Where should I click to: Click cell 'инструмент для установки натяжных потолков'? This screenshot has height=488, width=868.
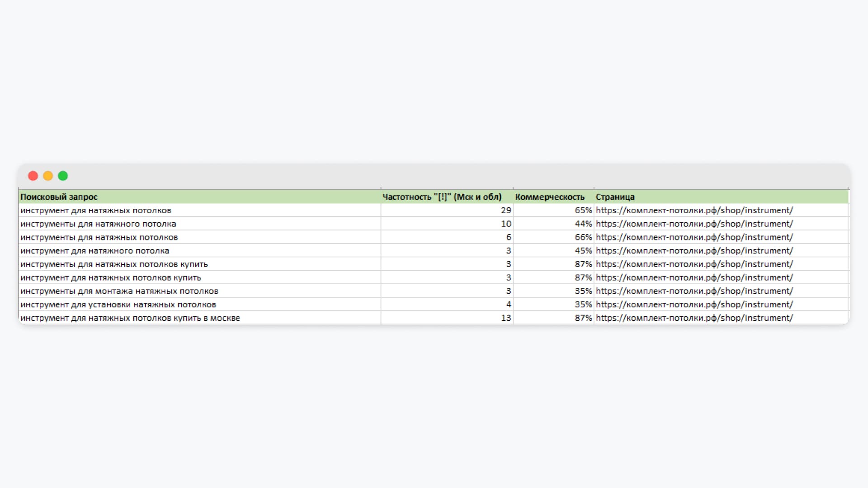coord(200,305)
